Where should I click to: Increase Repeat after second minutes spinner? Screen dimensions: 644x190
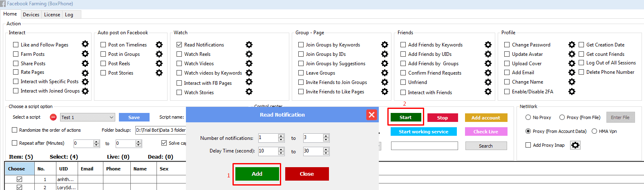click(139, 141)
